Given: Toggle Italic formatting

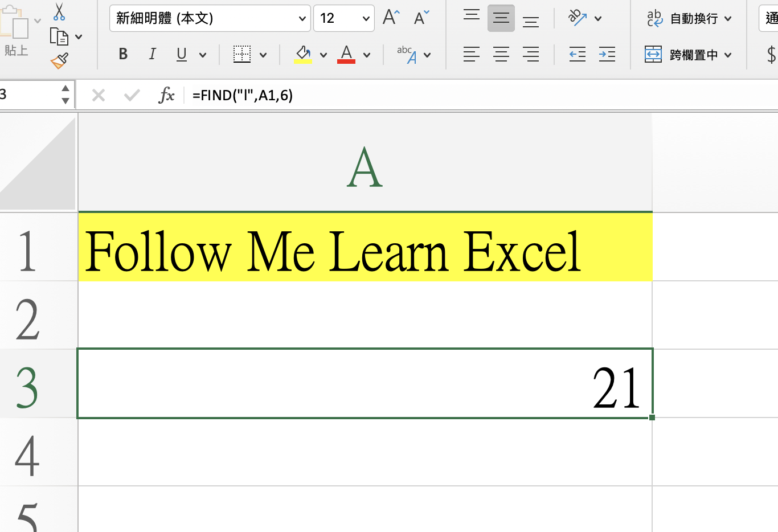Looking at the screenshot, I should (152, 54).
